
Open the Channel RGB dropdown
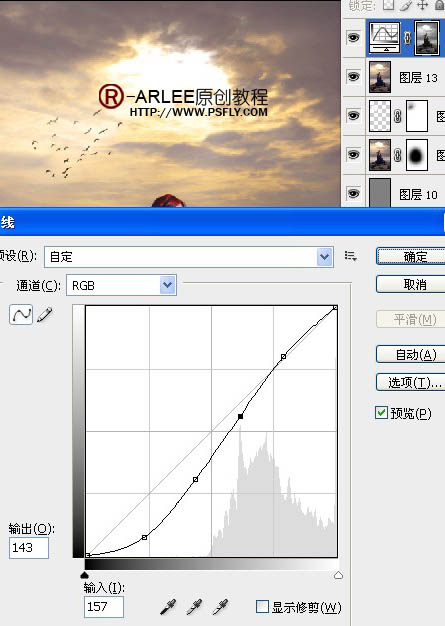(121, 285)
